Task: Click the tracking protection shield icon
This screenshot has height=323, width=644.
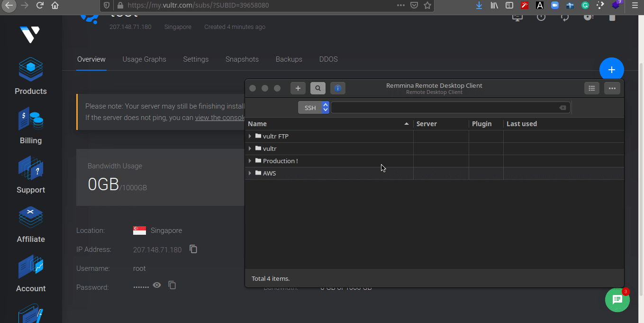Action: [x=107, y=6]
